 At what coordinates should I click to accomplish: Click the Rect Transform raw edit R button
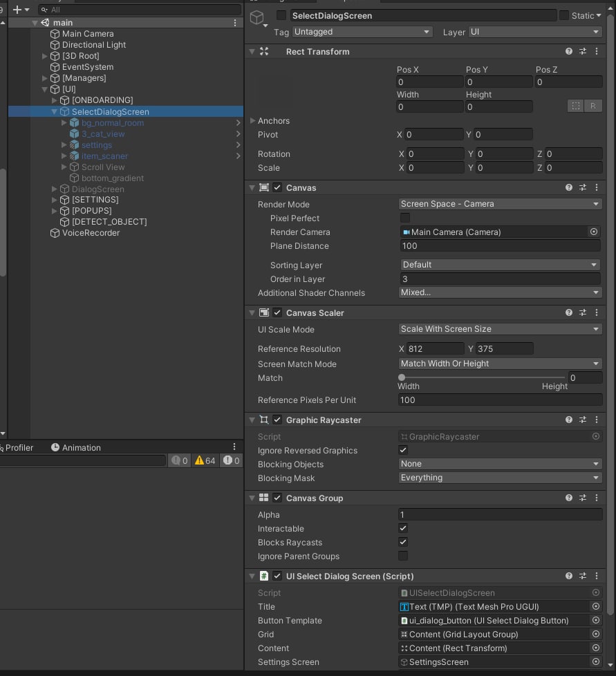(x=592, y=106)
